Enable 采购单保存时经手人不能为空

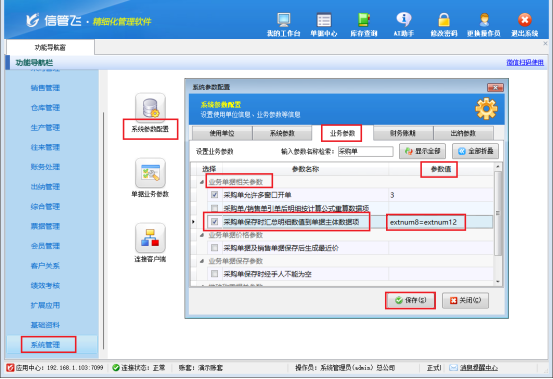coord(214,274)
